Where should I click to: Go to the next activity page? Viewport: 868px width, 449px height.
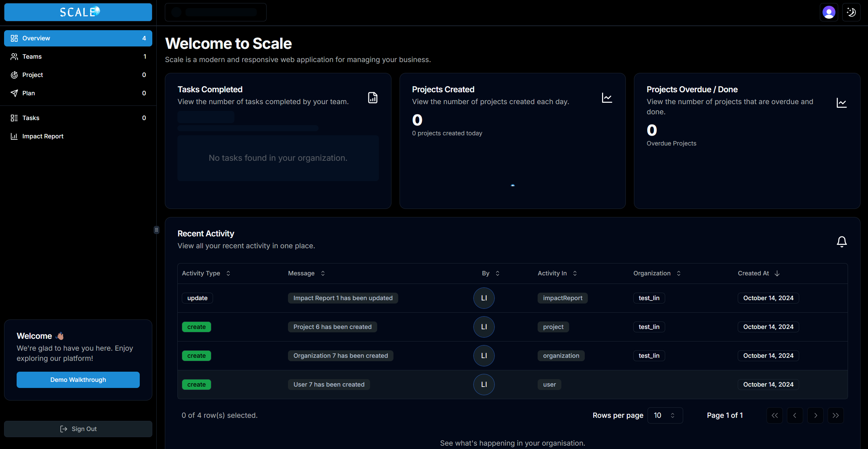point(815,415)
